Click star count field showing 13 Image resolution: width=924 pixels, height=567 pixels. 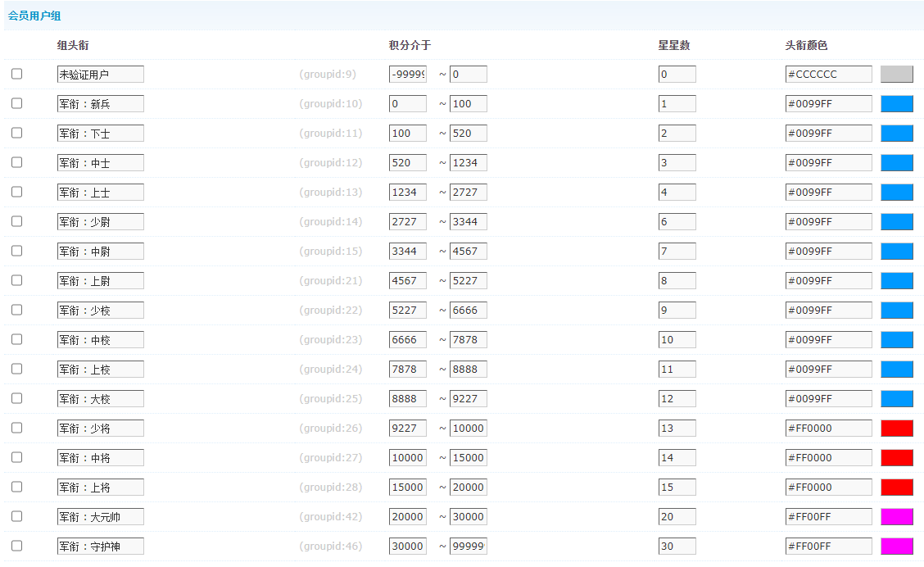677,428
